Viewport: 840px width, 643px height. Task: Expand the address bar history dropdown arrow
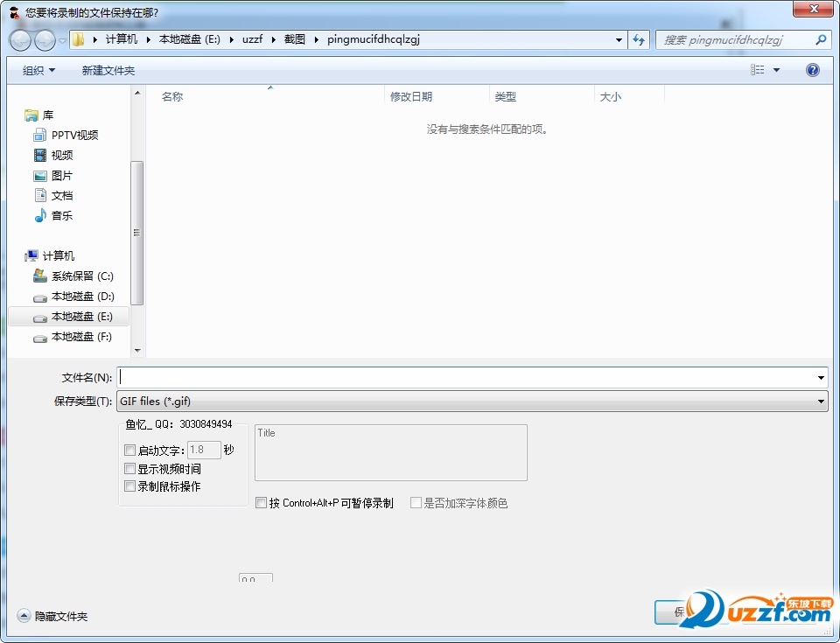tap(619, 39)
